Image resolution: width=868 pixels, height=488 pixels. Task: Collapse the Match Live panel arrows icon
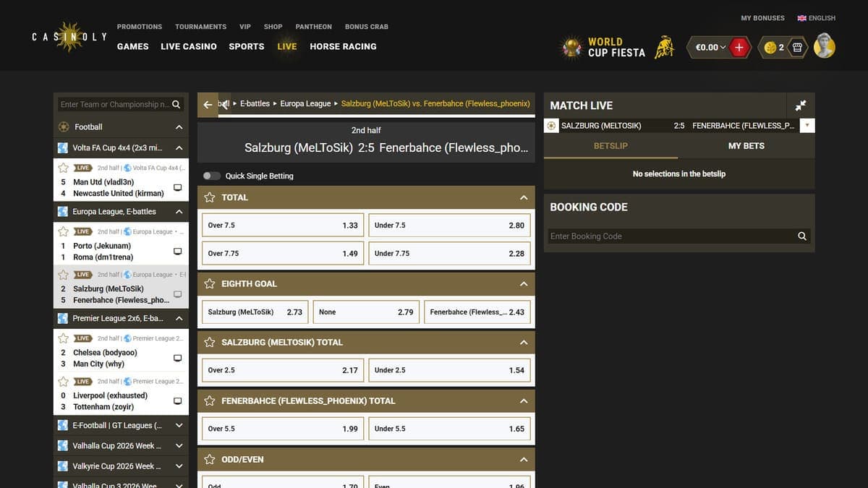click(x=801, y=105)
